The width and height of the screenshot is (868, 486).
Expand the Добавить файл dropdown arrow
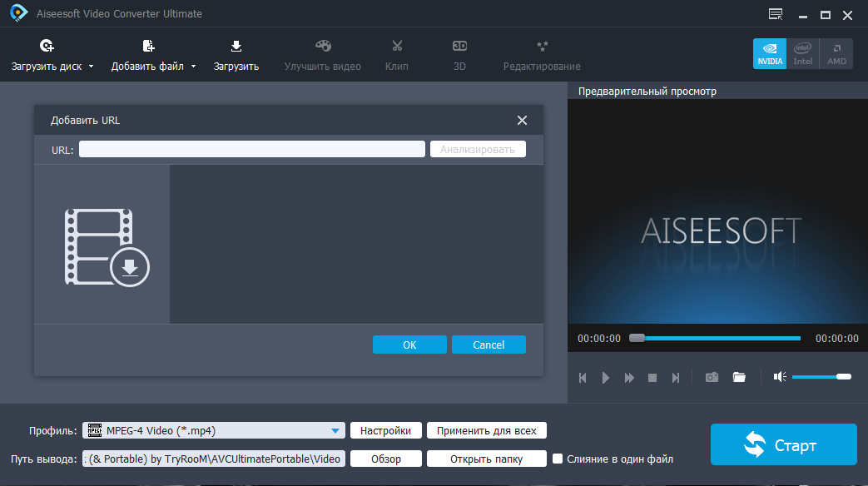click(x=193, y=67)
